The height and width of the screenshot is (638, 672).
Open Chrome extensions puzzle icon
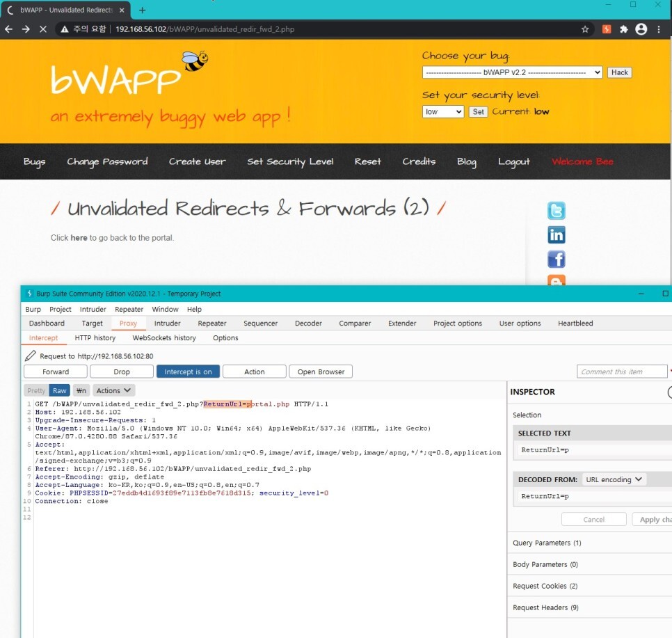623,29
